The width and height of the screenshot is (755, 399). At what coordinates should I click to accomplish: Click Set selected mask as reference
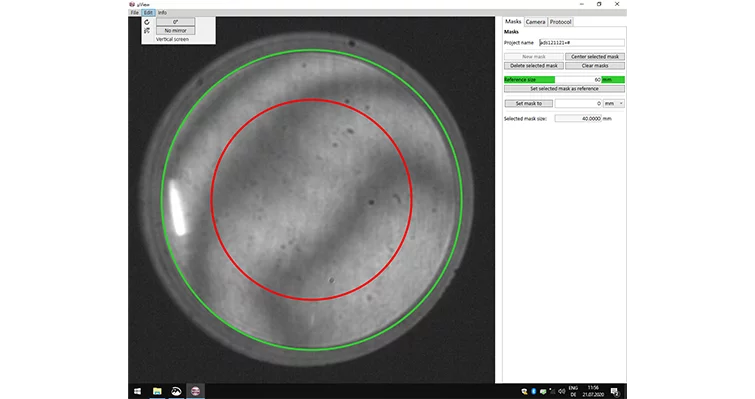(x=564, y=89)
